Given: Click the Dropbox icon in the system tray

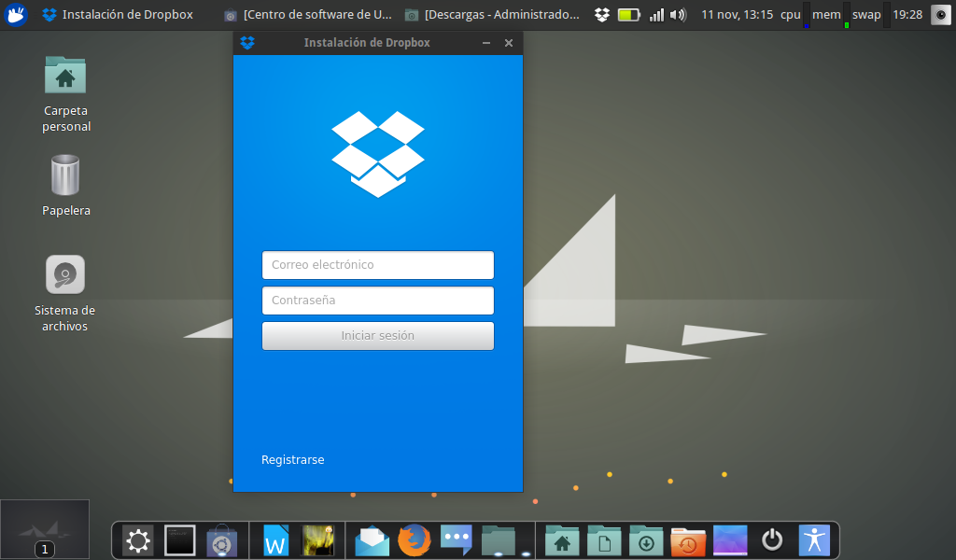Looking at the screenshot, I should [601, 14].
